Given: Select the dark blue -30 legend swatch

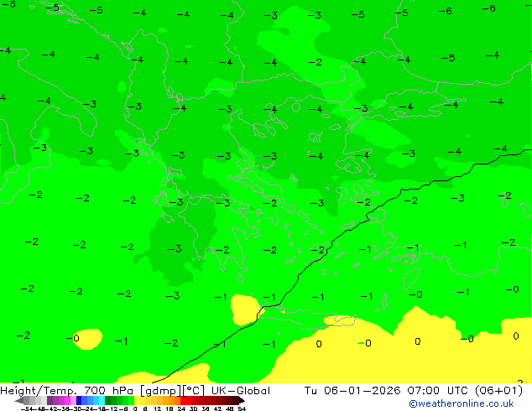Looking at the screenshot, I should click(x=79, y=400).
